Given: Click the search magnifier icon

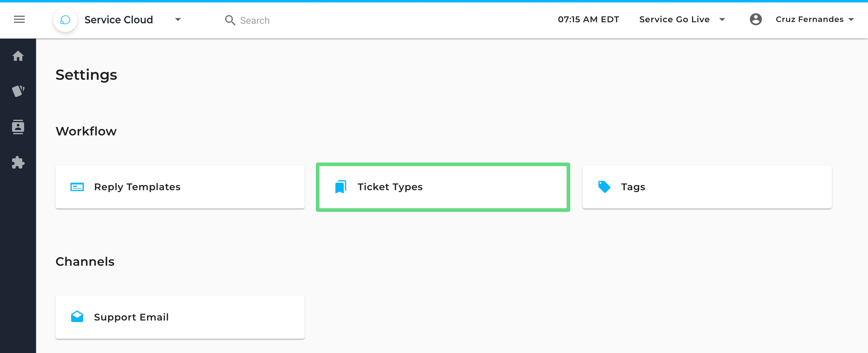Looking at the screenshot, I should tap(230, 20).
